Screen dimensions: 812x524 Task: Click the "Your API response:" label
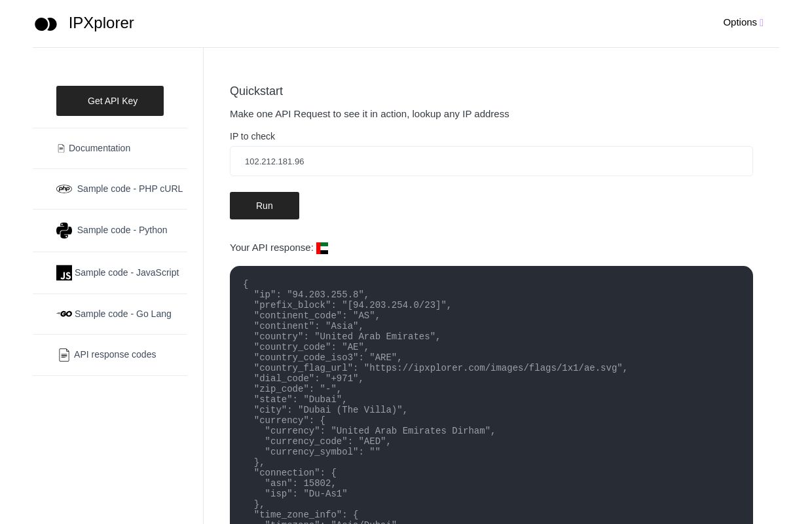click(272, 248)
